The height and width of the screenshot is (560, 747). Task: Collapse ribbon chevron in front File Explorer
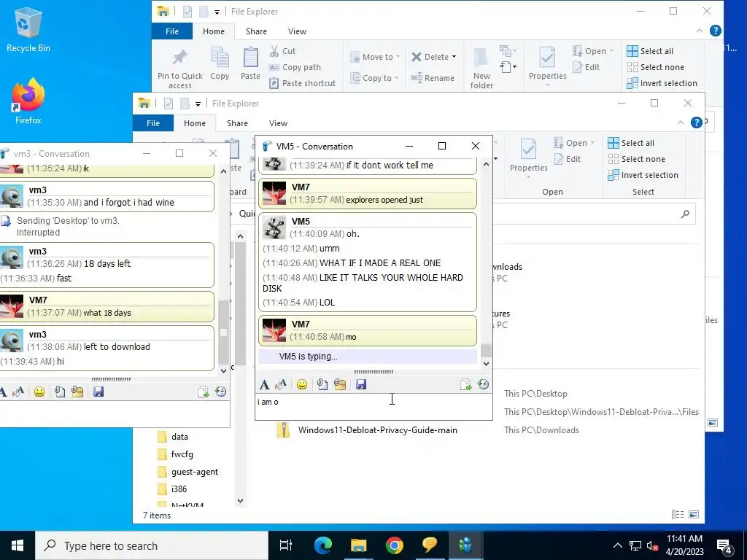681,122
